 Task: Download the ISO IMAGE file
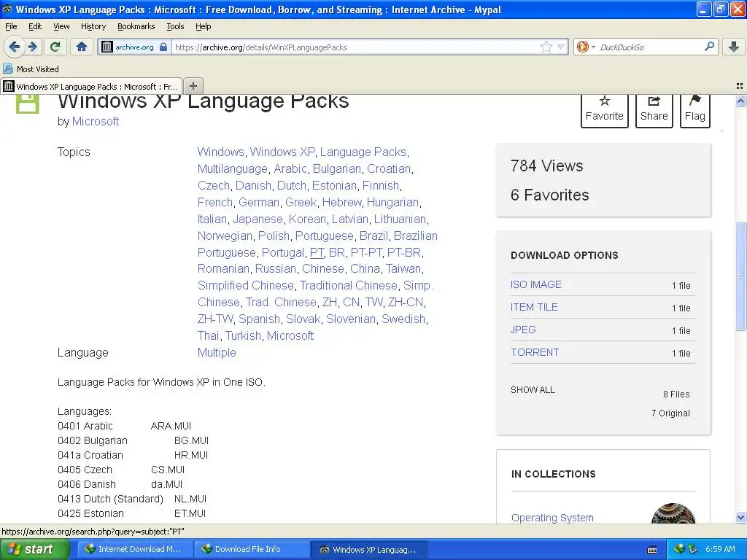coord(536,284)
